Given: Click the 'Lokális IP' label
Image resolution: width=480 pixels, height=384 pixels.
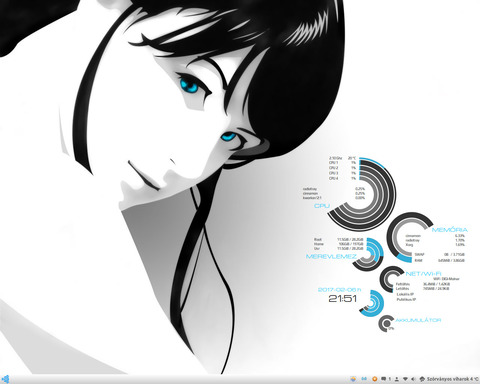Looking at the screenshot, I should click(x=405, y=294).
